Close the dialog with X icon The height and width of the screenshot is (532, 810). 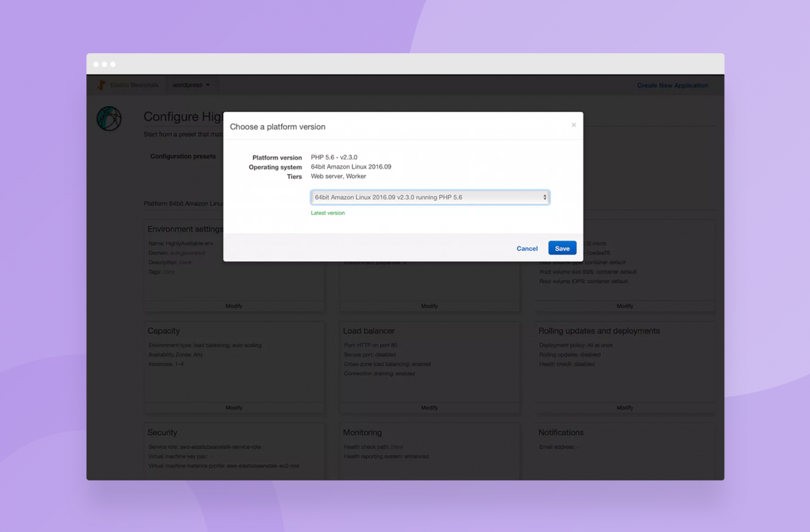574,125
